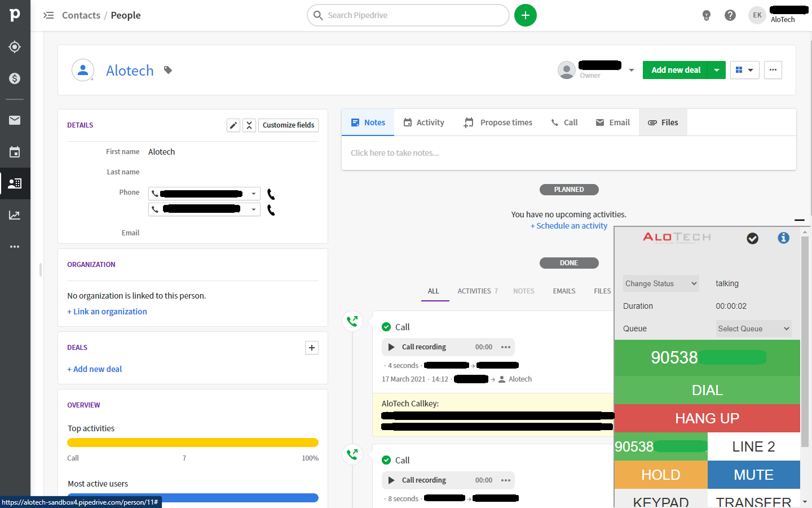Viewport: 812px width, 508px height.
Task: Switch to the Activity tab
Action: pos(424,122)
